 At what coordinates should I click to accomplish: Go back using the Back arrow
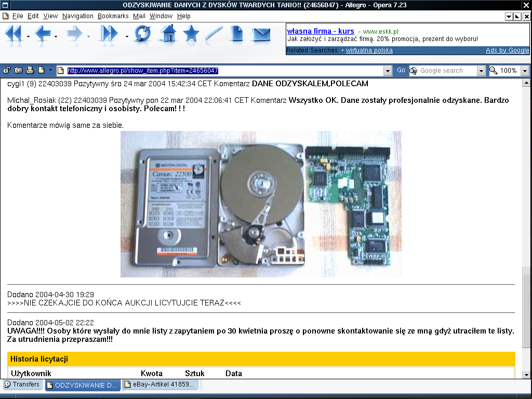tap(43, 34)
